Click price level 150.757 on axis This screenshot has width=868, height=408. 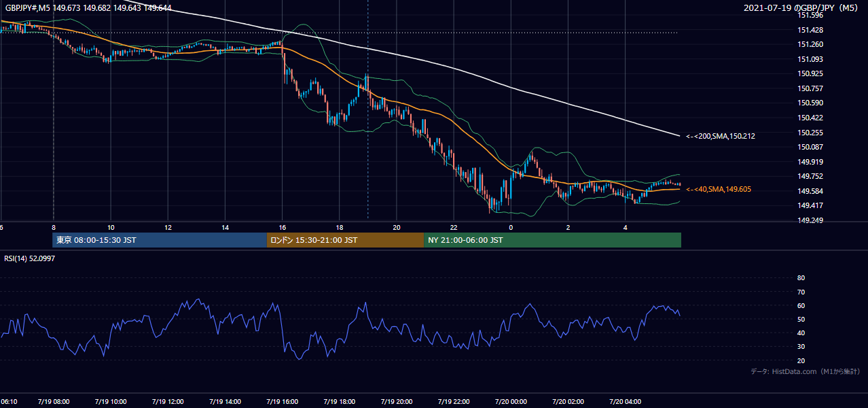(x=810, y=88)
